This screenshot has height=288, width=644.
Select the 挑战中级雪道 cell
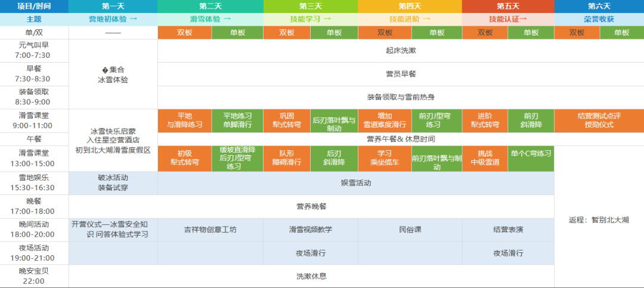484,159
